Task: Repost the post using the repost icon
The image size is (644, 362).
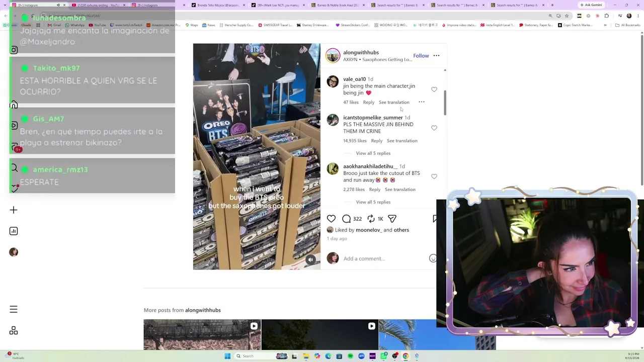Action: click(371, 219)
